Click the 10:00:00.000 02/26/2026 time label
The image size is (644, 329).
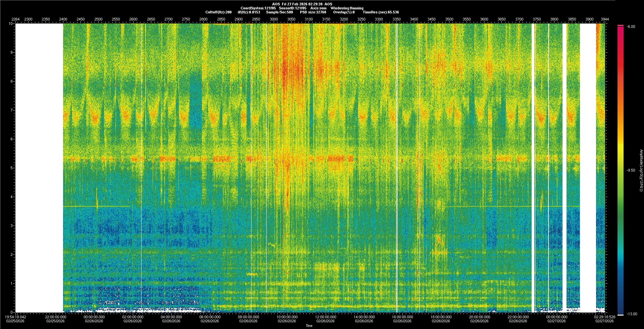(287, 319)
